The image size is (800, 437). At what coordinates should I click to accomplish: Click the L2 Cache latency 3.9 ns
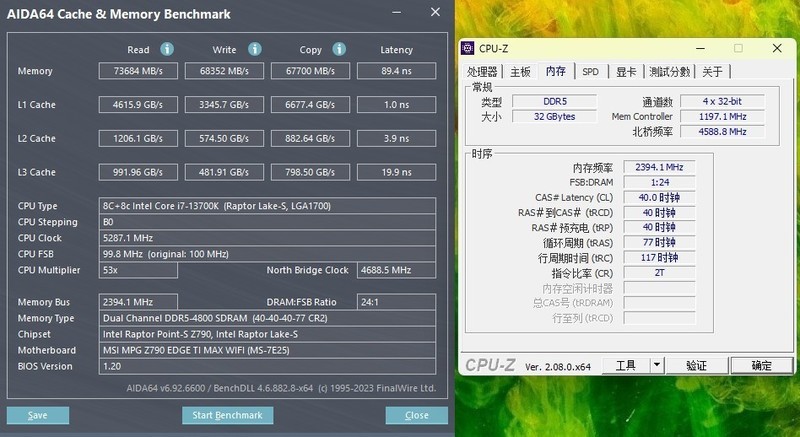[x=396, y=138]
